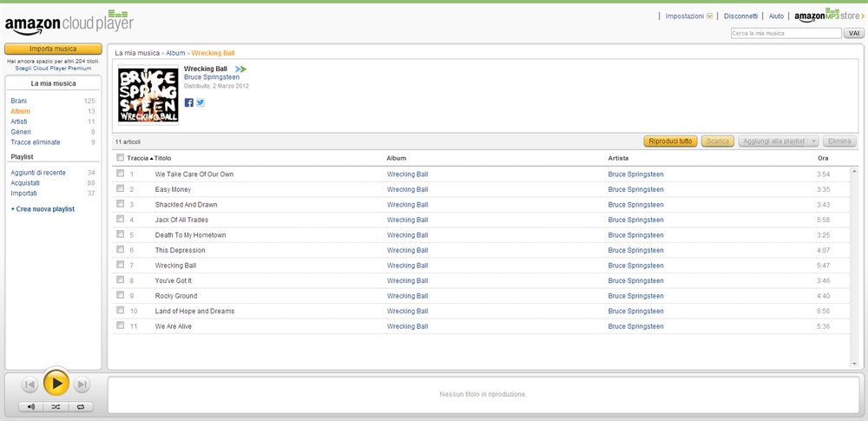Click the track list scrollbar up arrow
This screenshot has width=868, height=421.
tap(854, 172)
